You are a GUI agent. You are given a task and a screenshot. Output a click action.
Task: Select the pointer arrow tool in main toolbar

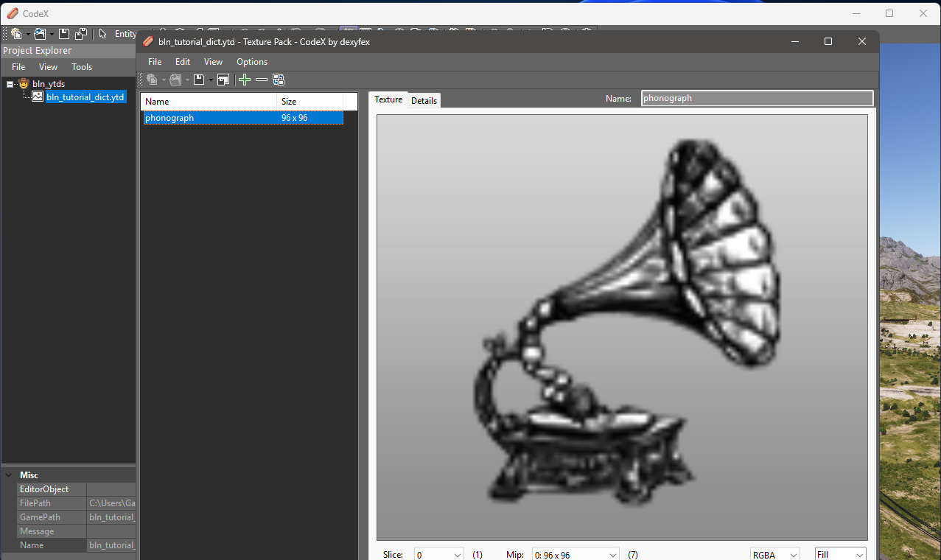point(102,34)
